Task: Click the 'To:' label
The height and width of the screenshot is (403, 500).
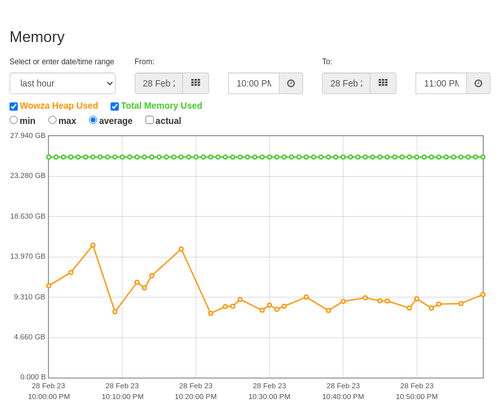Action: [x=327, y=62]
